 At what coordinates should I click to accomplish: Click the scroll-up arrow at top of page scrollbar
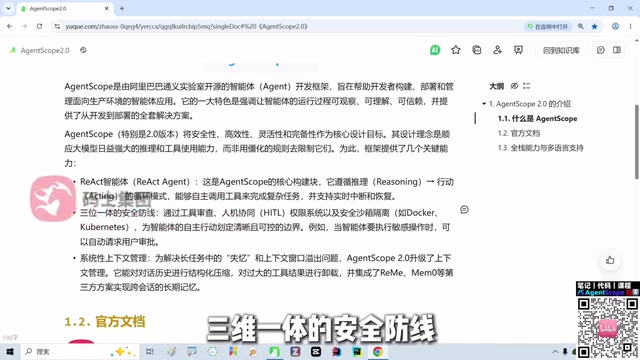coord(637,40)
